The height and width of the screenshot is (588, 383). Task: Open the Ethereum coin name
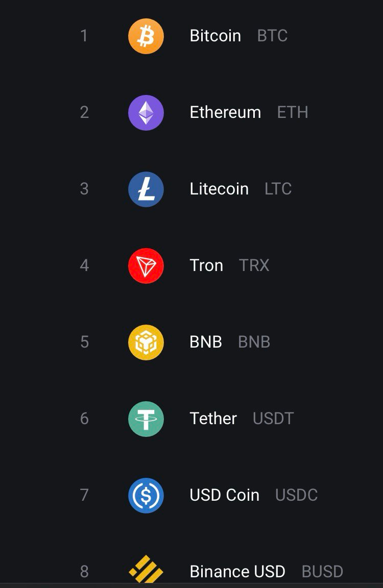coord(225,112)
